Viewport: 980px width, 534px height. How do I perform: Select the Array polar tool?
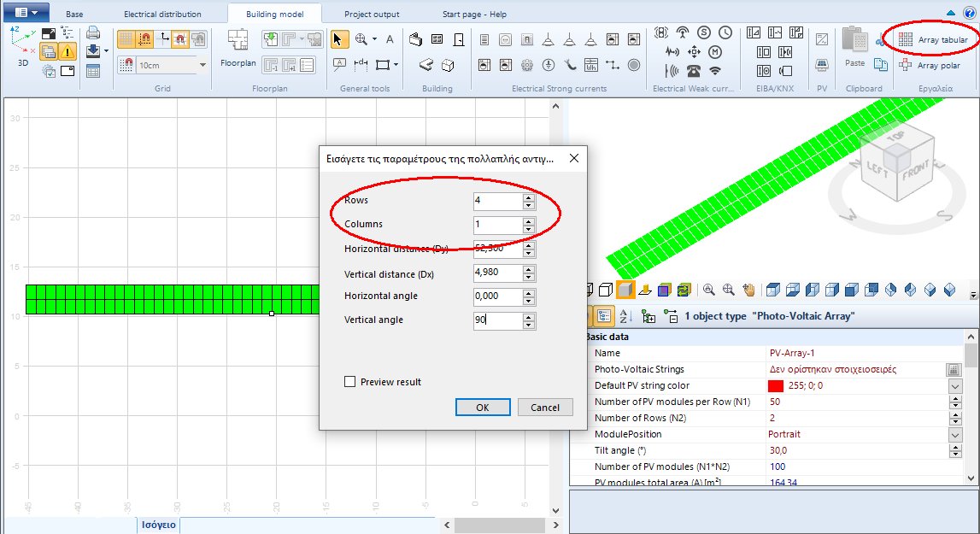click(932, 65)
